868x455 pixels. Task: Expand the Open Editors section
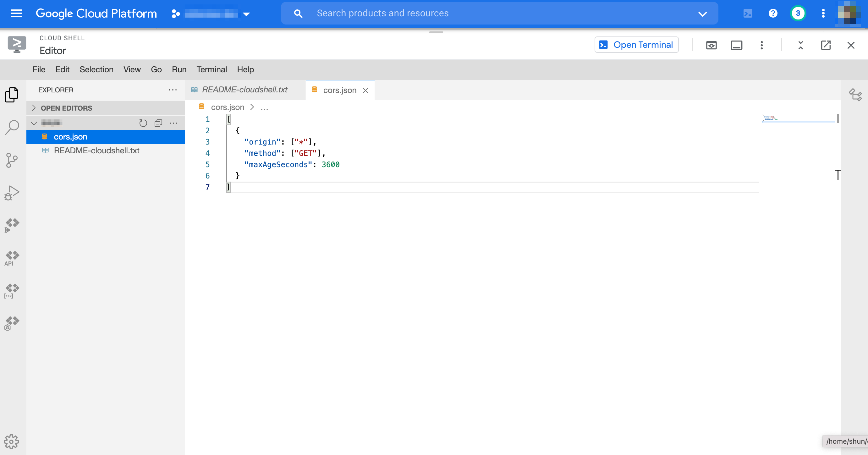(106, 108)
